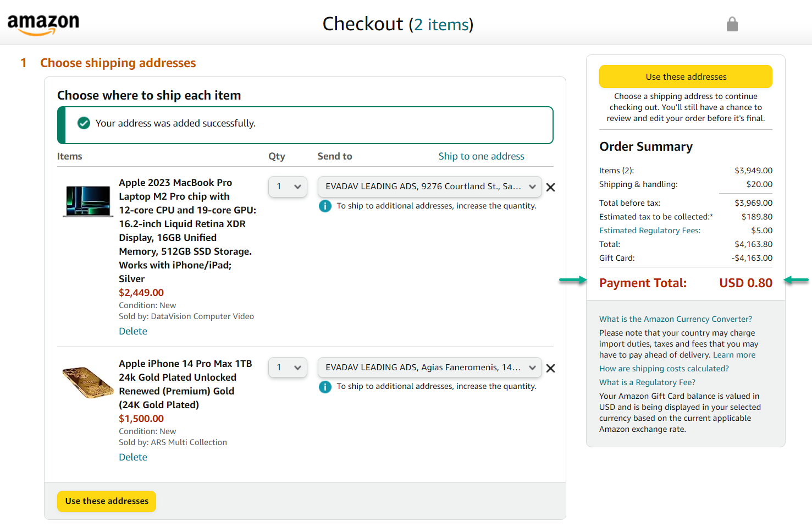812x532 pixels.
Task: Click the green success checkmark icon
Action: point(84,123)
